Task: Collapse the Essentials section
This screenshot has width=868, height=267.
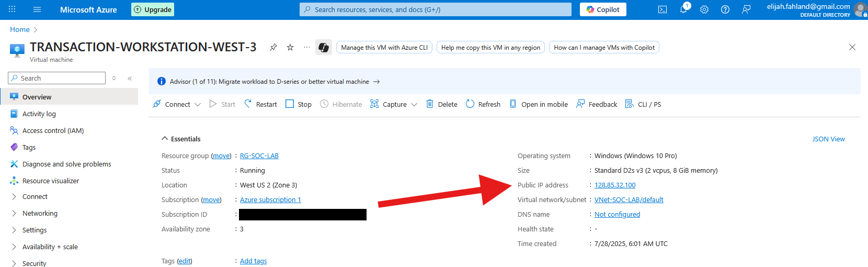Action: 181,139
